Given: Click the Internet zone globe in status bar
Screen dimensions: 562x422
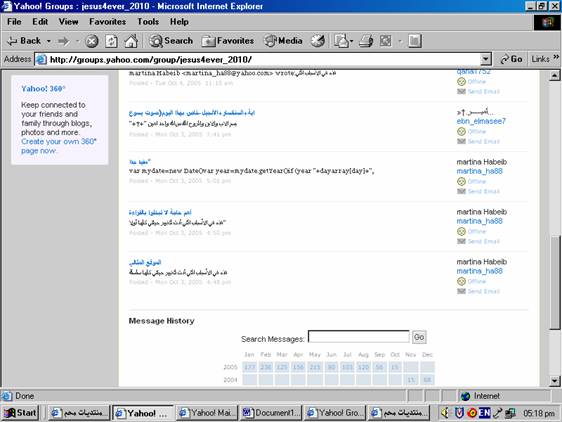Looking at the screenshot, I should (x=466, y=396).
